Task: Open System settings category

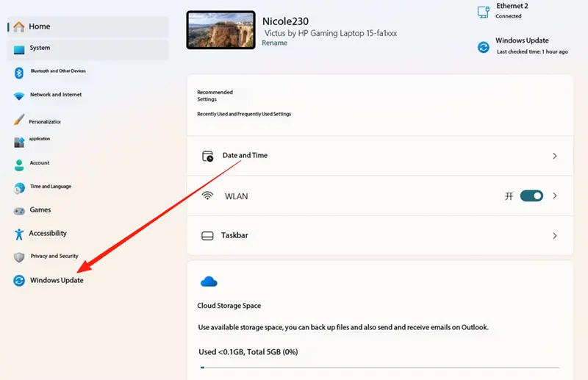Action: click(87, 50)
